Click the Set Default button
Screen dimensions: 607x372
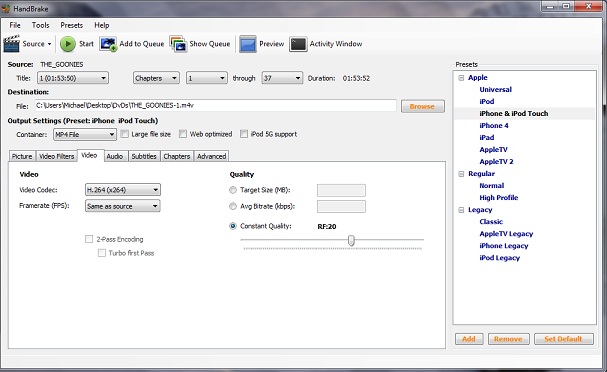point(564,339)
